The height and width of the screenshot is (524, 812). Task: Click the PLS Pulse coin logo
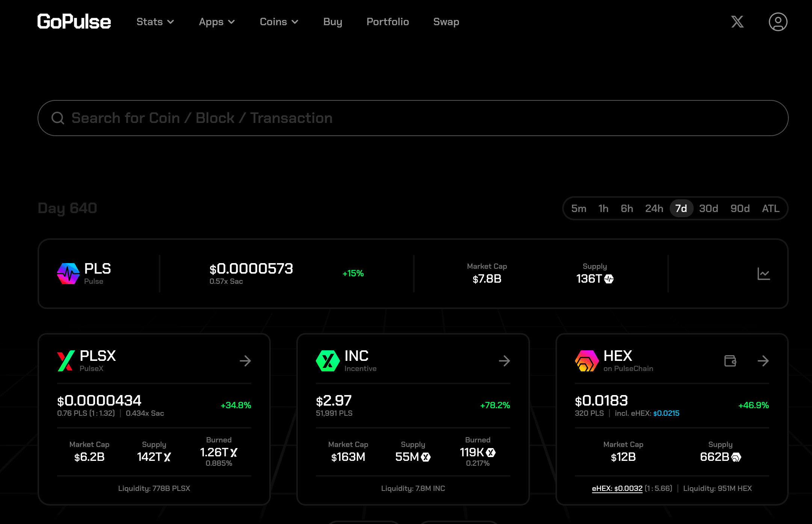[68, 274]
